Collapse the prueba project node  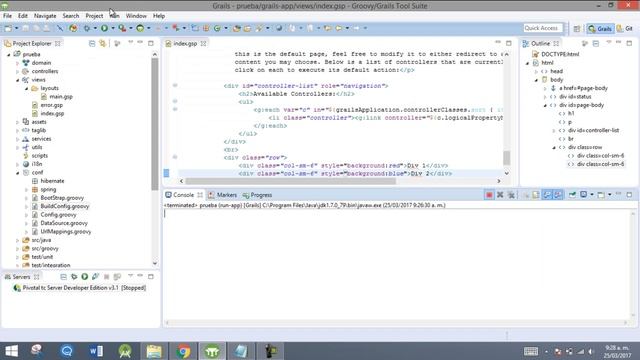point(9,54)
